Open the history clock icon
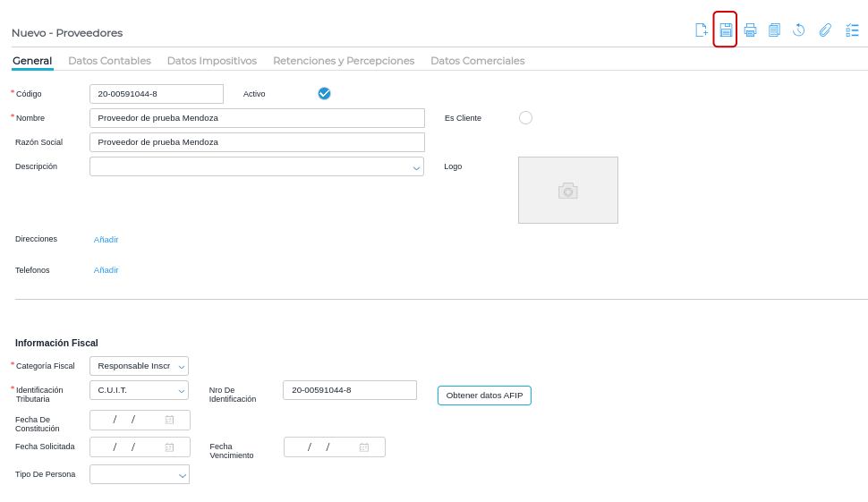This screenshot has height=502, width=868. click(799, 30)
